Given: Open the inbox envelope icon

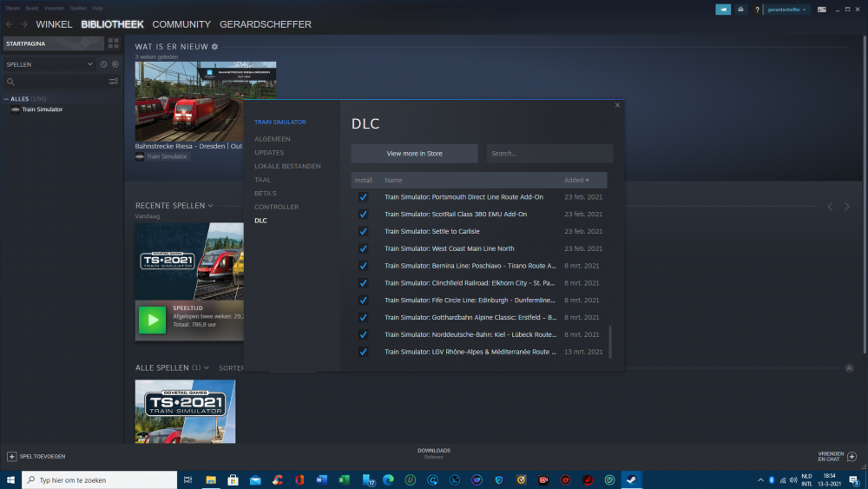Looking at the screenshot, I should click(x=741, y=10).
